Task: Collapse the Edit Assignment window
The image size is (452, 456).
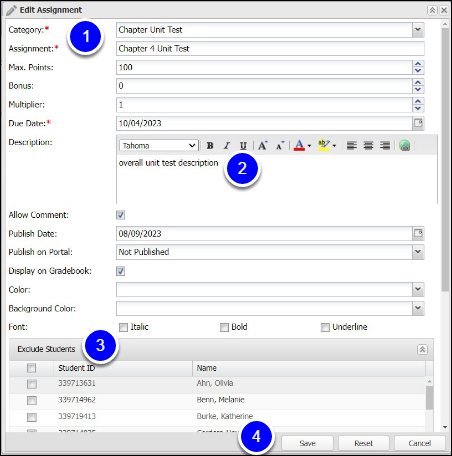Action: point(432,10)
